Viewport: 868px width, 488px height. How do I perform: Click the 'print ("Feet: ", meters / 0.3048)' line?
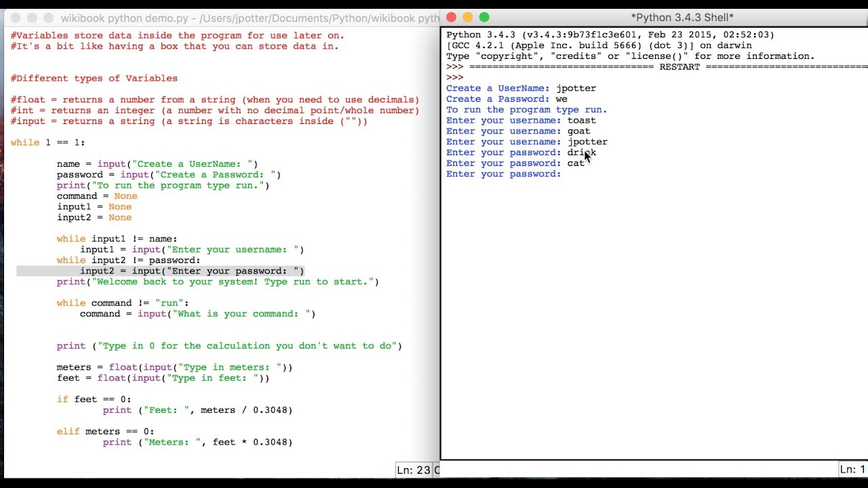point(198,410)
